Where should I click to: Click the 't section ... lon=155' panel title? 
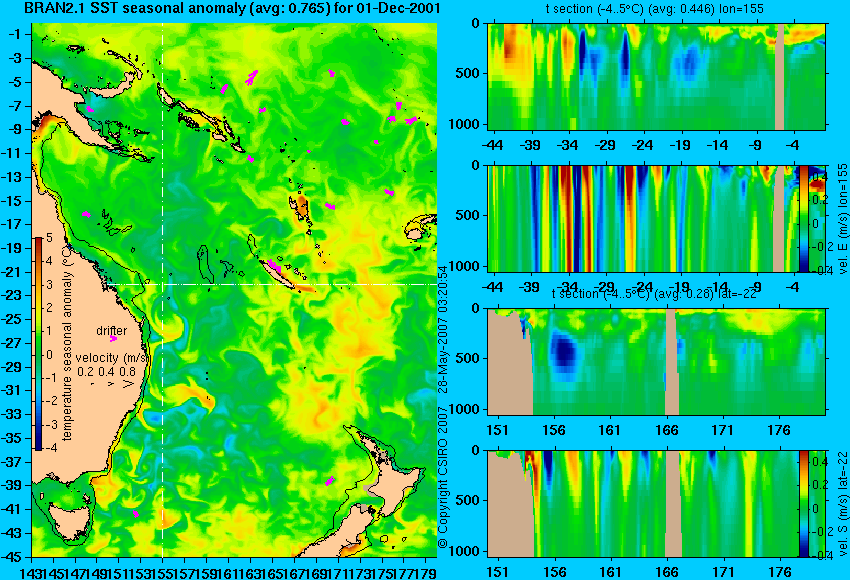click(x=657, y=9)
